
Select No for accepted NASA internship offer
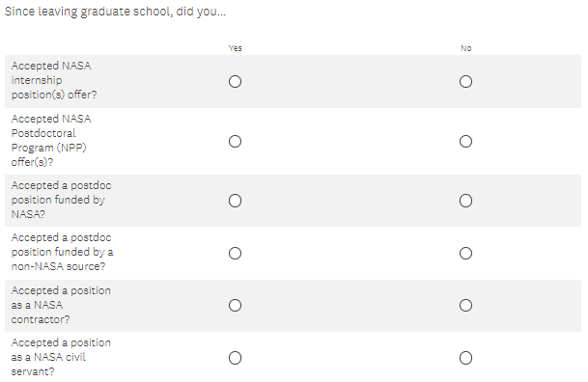[465, 82]
